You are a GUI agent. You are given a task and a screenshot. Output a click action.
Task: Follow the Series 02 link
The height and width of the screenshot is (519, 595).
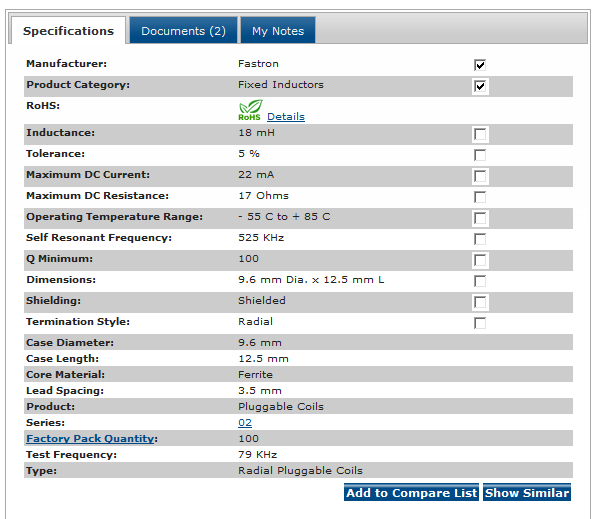point(245,423)
